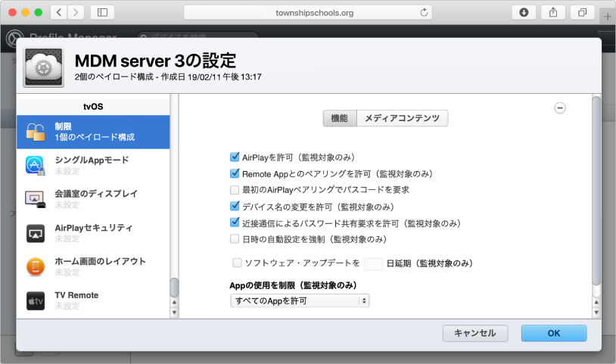
Task: Add a new tab with plus button
Action: click(608, 17)
